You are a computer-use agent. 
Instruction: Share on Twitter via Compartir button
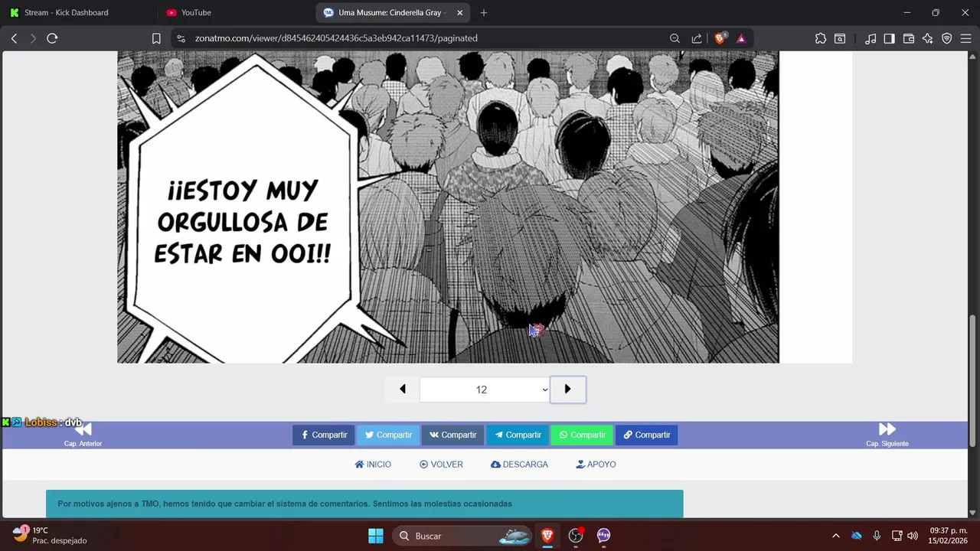click(388, 435)
